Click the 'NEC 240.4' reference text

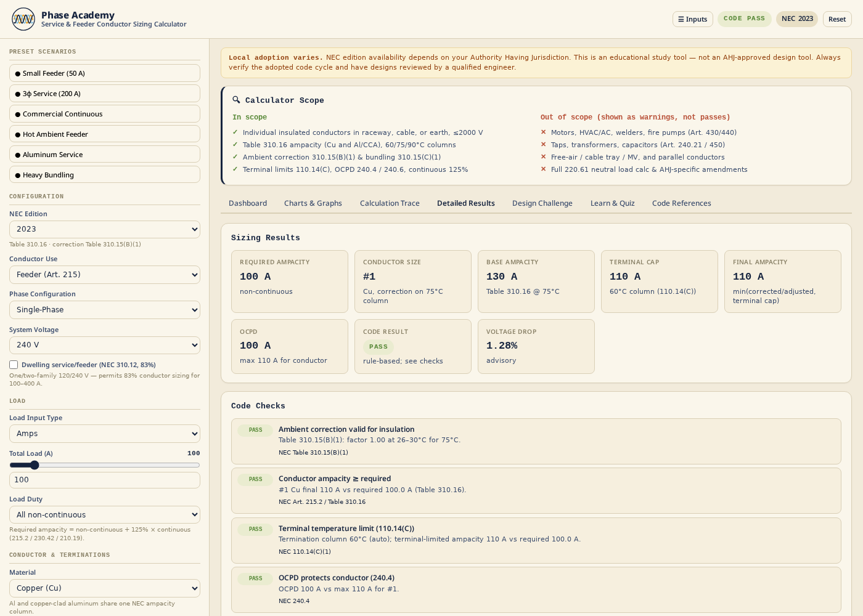pyautogui.click(x=294, y=601)
